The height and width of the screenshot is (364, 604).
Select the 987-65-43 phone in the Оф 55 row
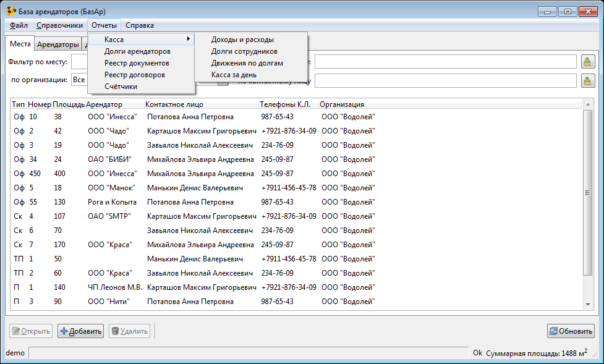point(278,202)
